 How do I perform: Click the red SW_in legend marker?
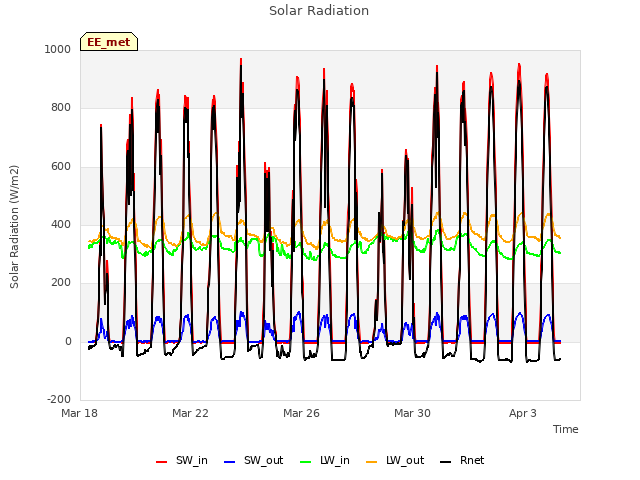162,462
